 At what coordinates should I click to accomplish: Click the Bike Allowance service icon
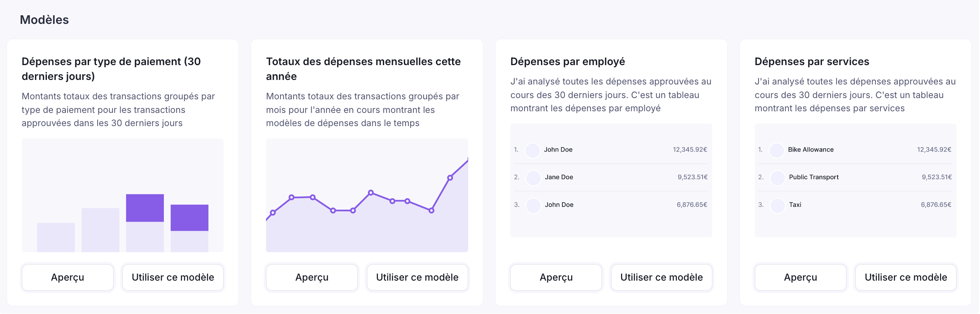777,150
